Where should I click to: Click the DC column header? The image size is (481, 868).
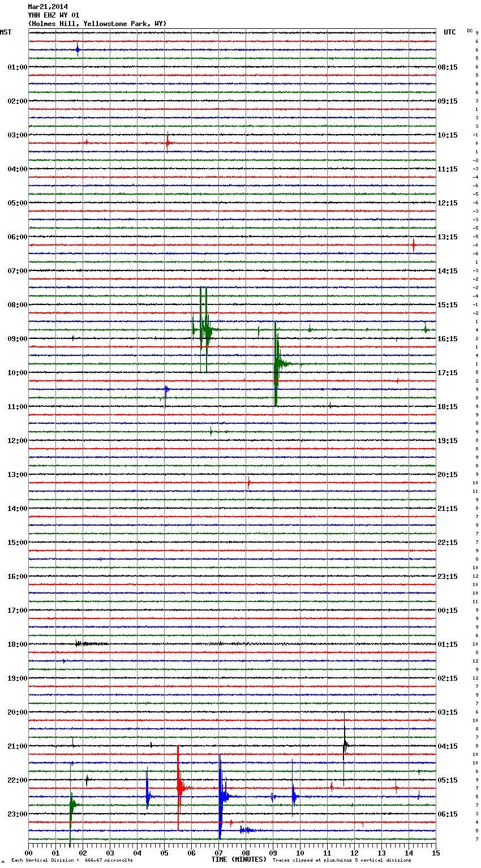[x=470, y=31]
